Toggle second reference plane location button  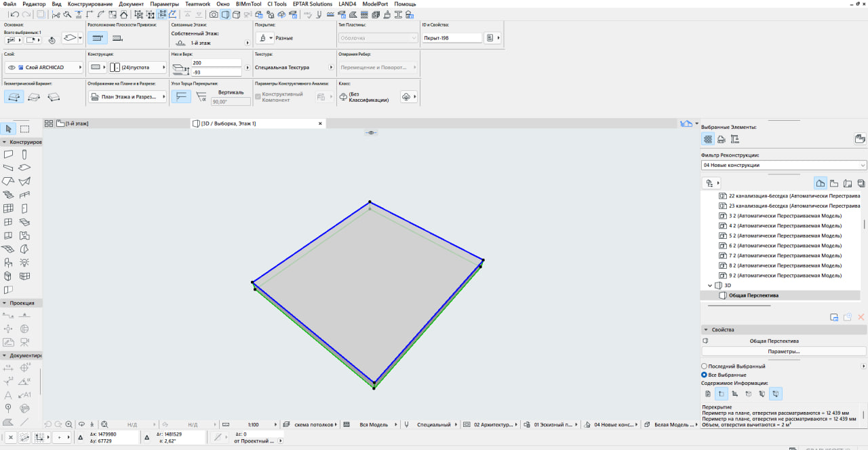click(117, 38)
